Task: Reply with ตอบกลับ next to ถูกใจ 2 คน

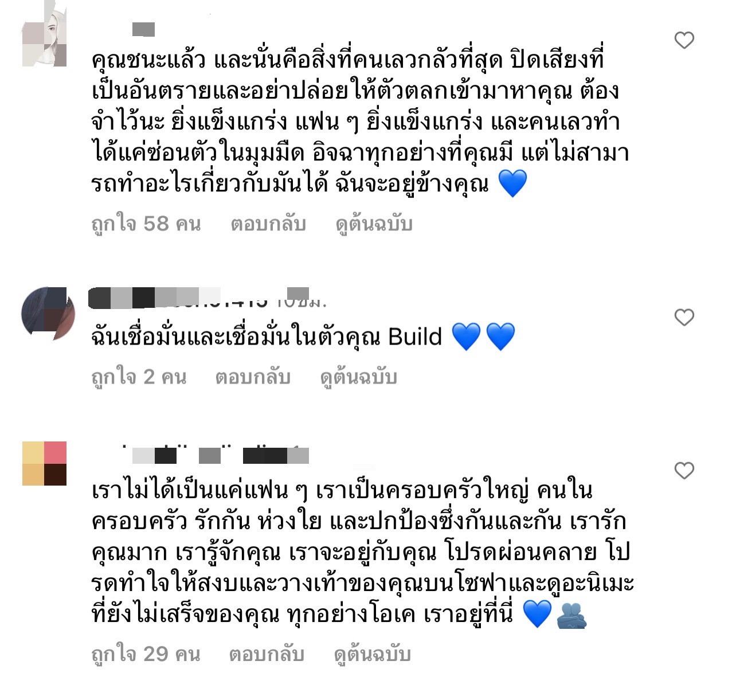Action: [253, 377]
